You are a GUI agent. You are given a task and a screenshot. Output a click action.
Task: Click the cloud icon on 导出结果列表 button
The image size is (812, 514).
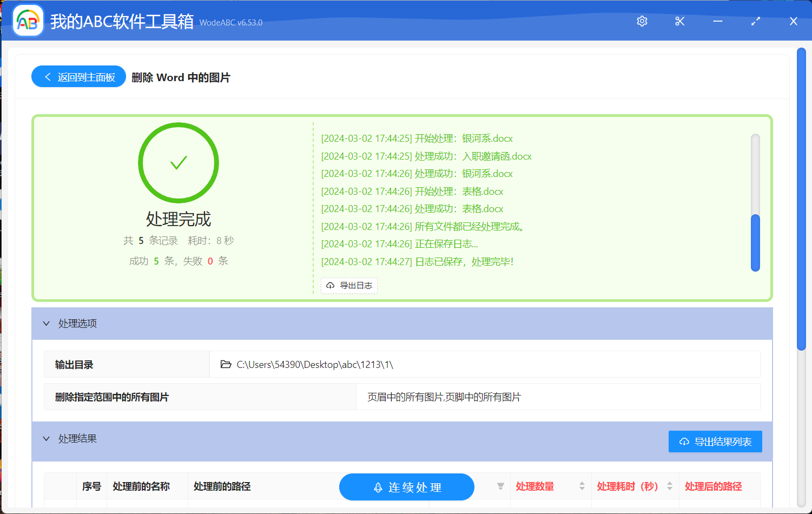(x=683, y=441)
